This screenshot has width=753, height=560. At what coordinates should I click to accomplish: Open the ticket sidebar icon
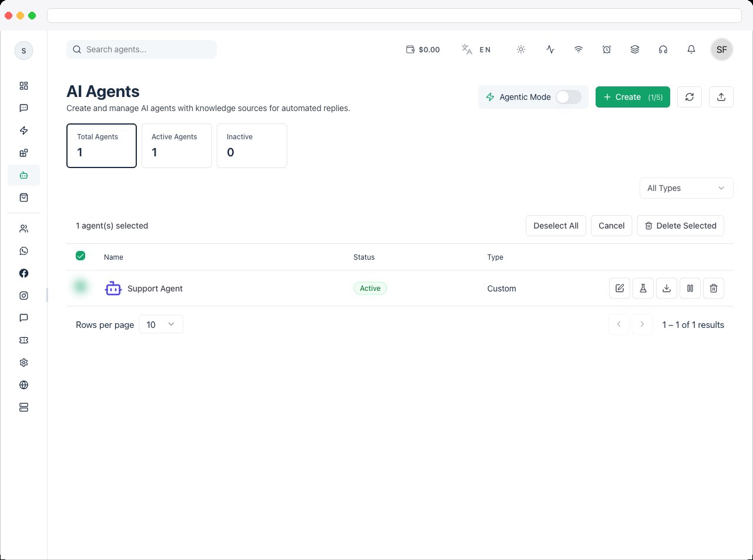tap(23, 340)
